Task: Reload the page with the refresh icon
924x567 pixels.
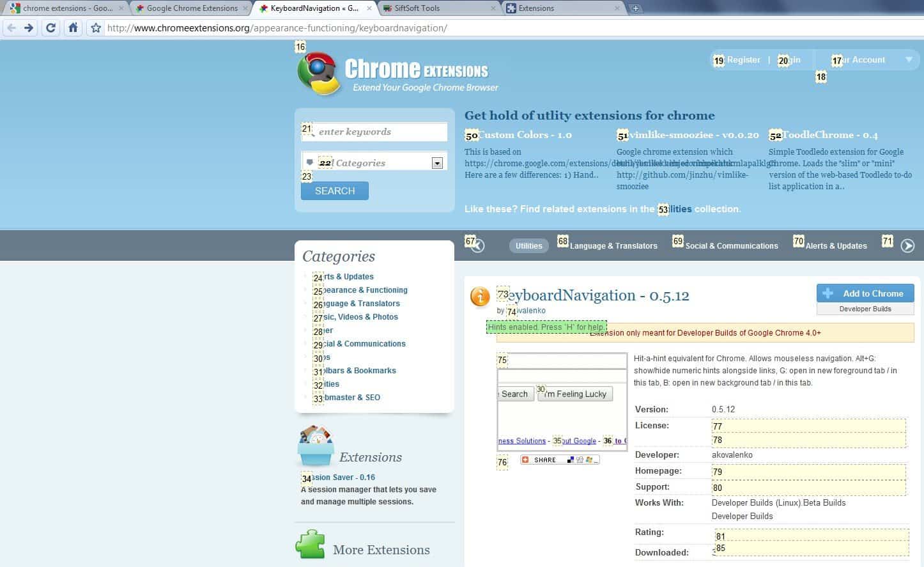Action: coord(51,28)
